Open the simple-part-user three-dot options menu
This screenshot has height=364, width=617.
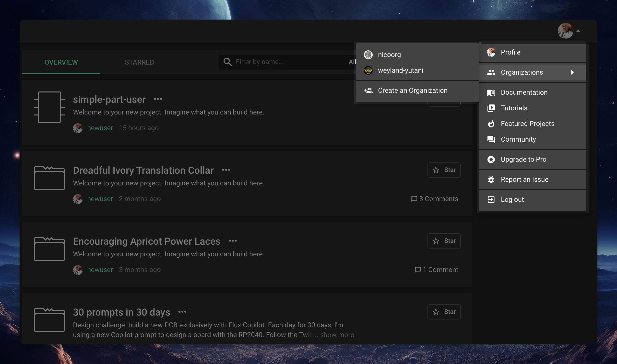coord(158,99)
